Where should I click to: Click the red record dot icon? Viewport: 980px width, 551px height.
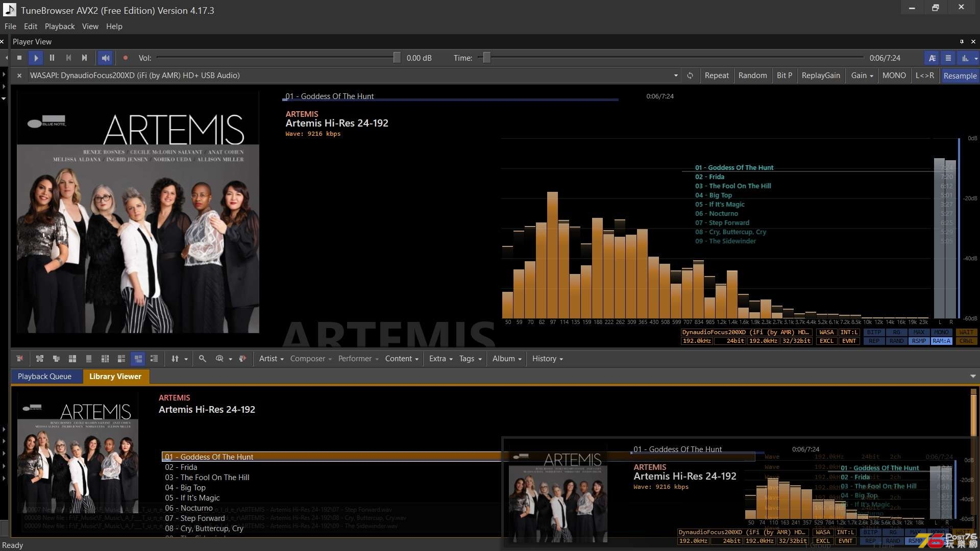[126, 58]
